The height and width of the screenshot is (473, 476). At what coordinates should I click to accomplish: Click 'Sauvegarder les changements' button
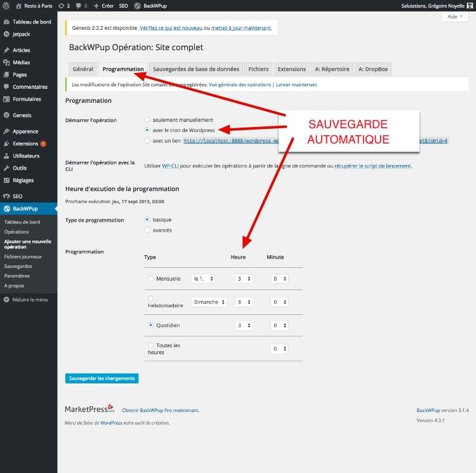[102, 378]
